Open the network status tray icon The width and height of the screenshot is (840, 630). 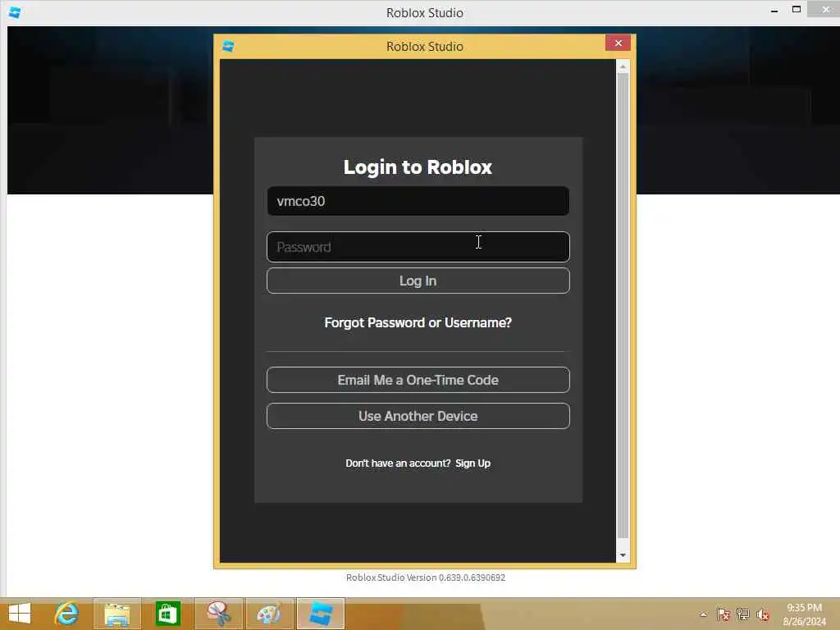(743, 614)
